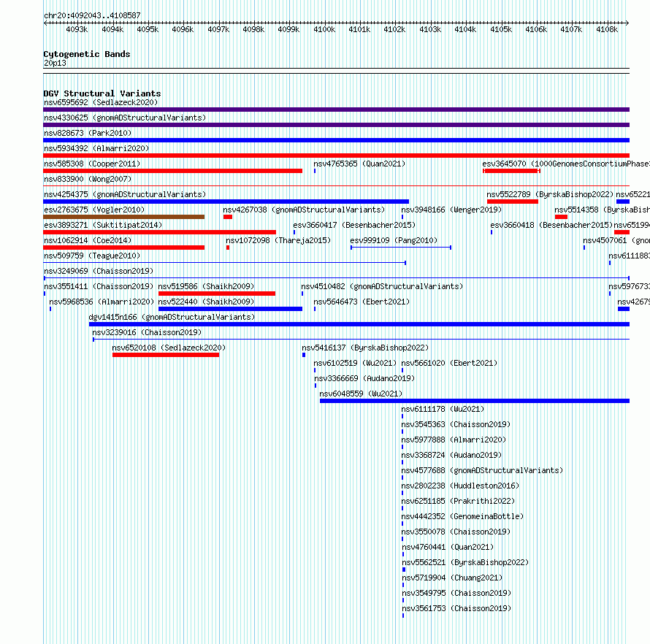Select nsv4577688 gnomADStructuralVariants label
This screenshot has height=644, width=650.
point(482,470)
